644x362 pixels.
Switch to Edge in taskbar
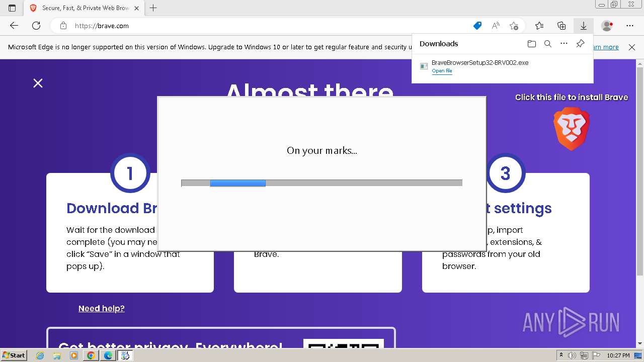pyautogui.click(x=108, y=355)
